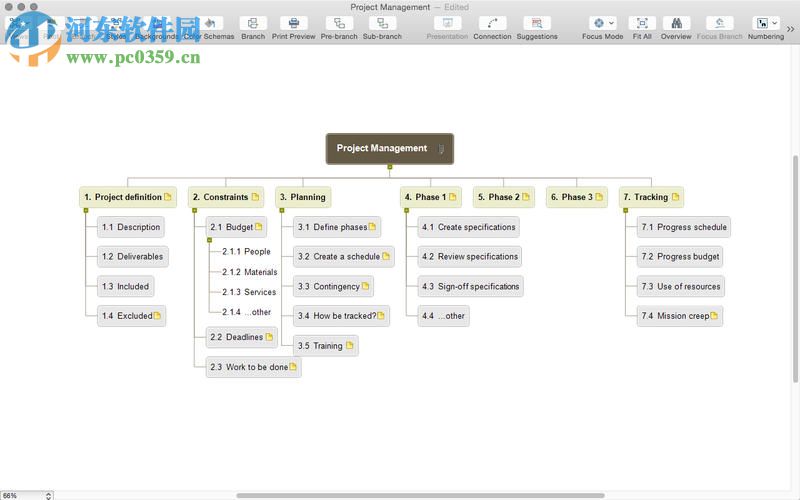The width and height of the screenshot is (800, 500).
Task: Select the 2.1.3 Services item
Action: tap(249, 292)
